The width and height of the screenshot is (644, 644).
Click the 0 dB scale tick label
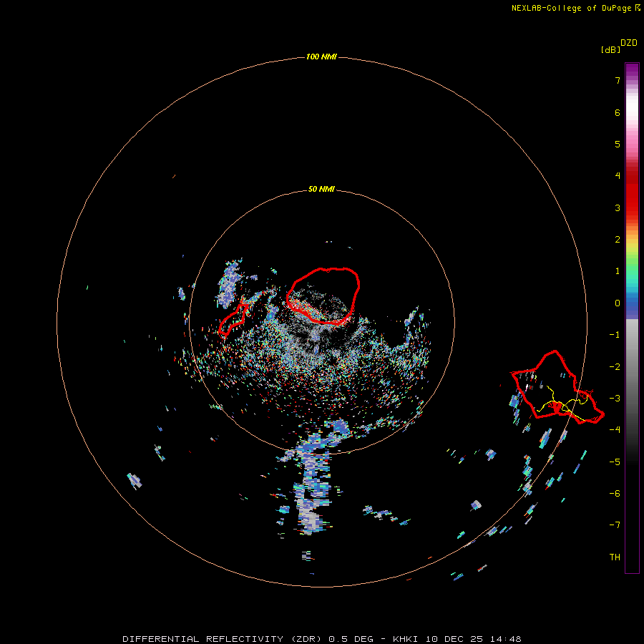(618, 303)
